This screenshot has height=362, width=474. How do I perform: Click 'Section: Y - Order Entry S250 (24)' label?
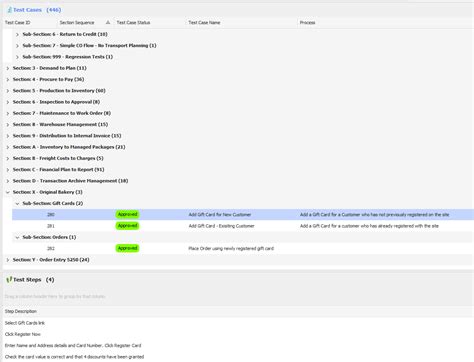[51, 260]
